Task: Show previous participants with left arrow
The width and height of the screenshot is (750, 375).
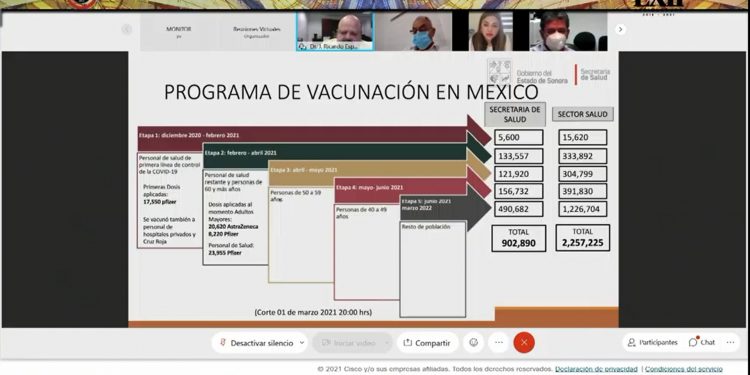Action: coord(127,30)
